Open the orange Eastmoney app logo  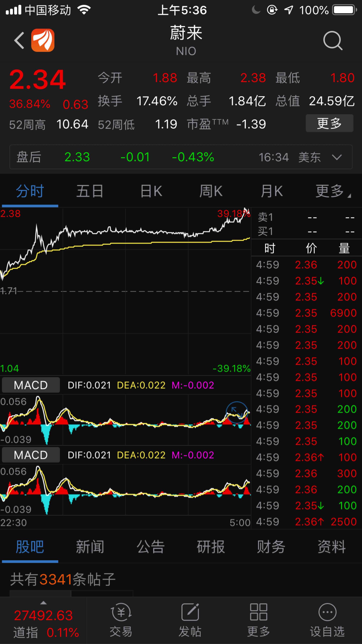tap(43, 40)
